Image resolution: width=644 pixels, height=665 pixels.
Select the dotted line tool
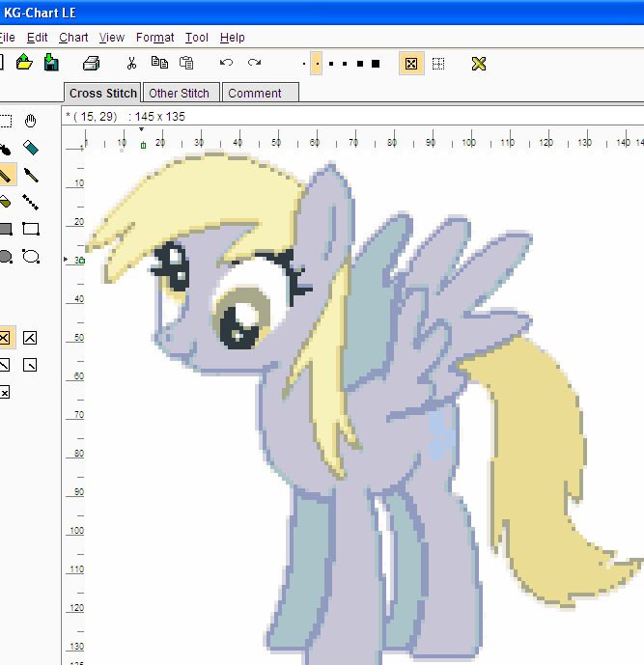pyautogui.click(x=31, y=203)
